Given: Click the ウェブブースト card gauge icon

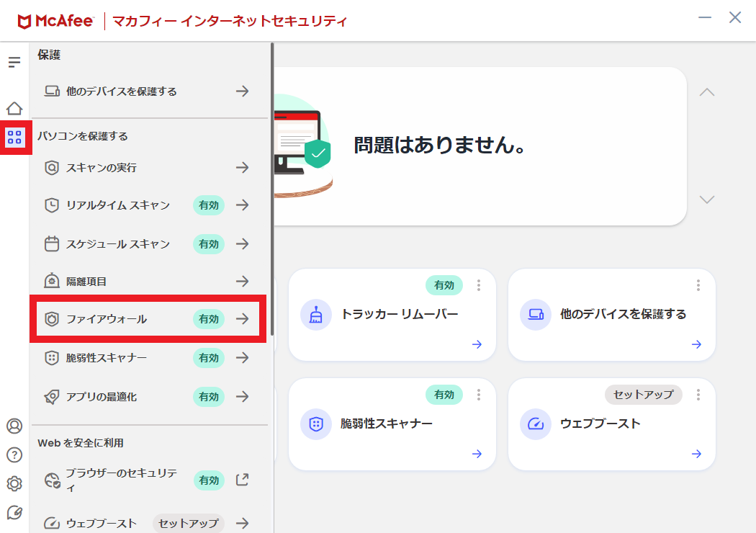Looking at the screenshot, I should pyautogui.click(x=535, y=424).
